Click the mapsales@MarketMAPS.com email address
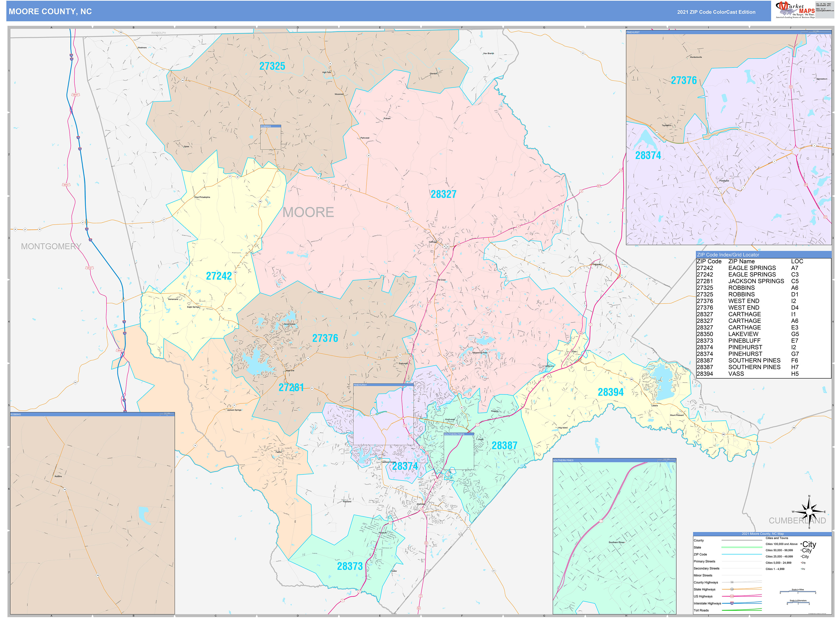This screenshot has height=618, width=840. [x=825, y=11]
